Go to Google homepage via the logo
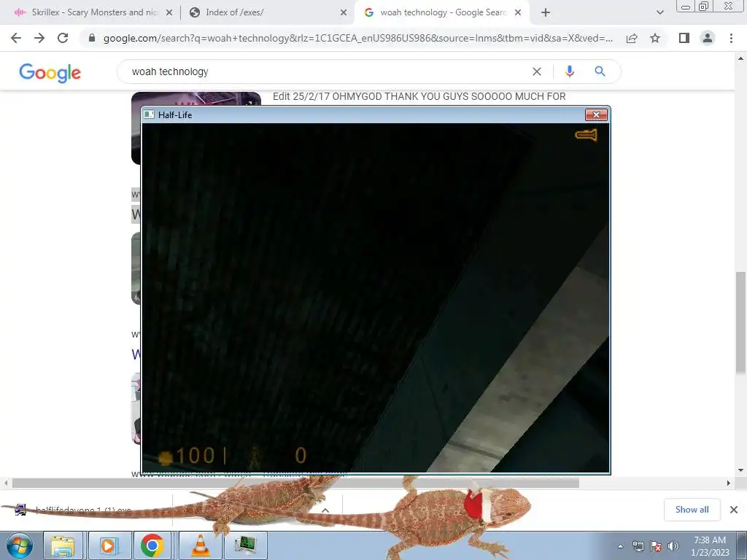Screen dimensions: 747x560 tap(50, 72)
